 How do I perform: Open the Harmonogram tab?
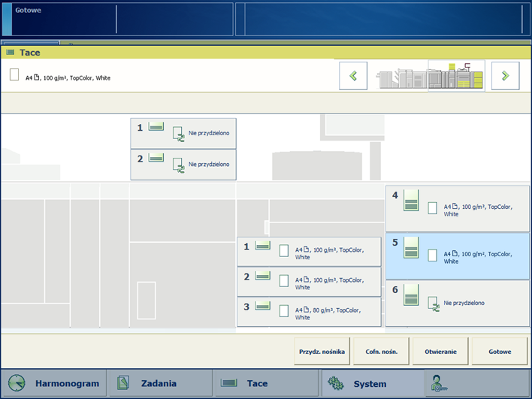53,383
